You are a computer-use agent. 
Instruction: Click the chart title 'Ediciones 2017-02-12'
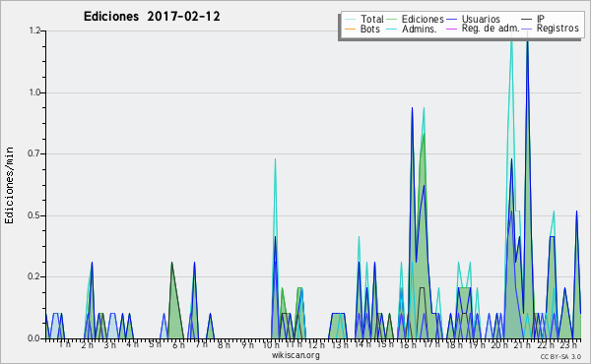pos(152,17)
